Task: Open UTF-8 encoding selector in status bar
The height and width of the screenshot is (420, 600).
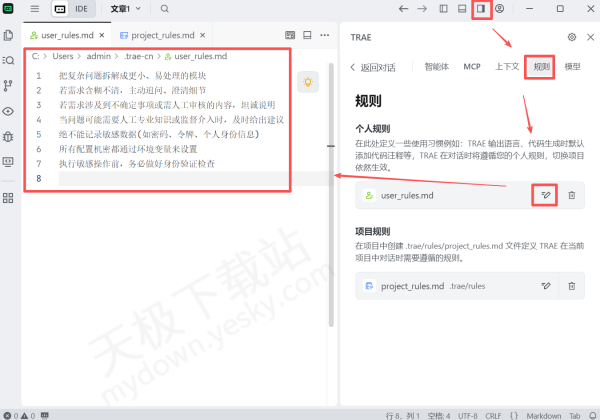Action: pyautogui.click(x=467, y=413)
